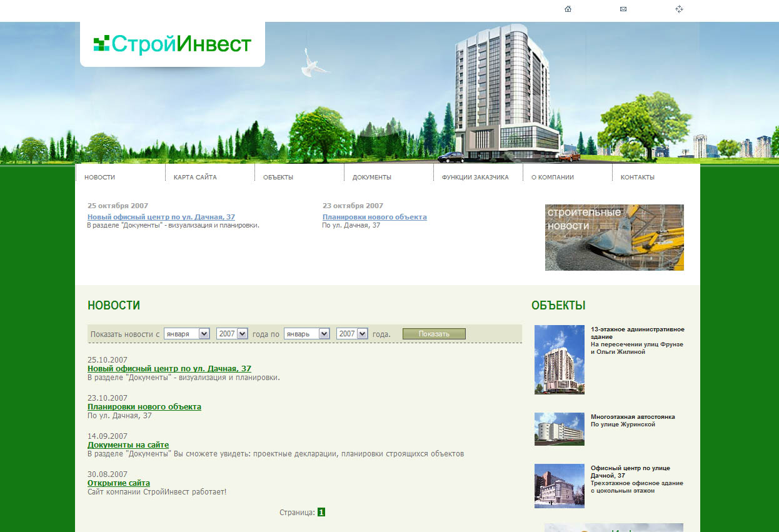Open the 13-этажное административное здание title
Screen dimensions: 779x532
pyautogui.click(x=638, y=333)
